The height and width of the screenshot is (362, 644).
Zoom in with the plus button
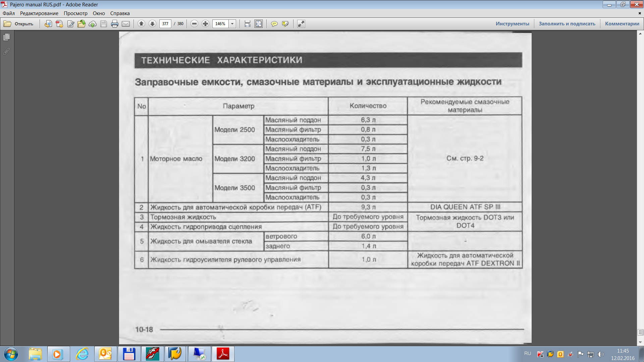coord(205,24)
